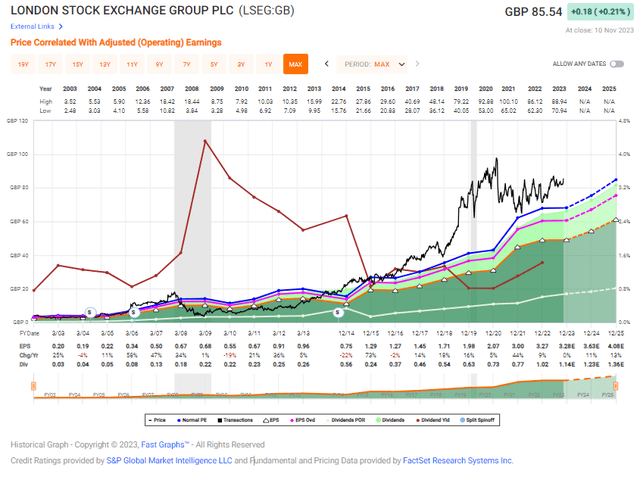The width and height of the screenshot is (640, 480).
Task: Click the At close: 10 Nov 2023 text
Action: pos(600,30)
